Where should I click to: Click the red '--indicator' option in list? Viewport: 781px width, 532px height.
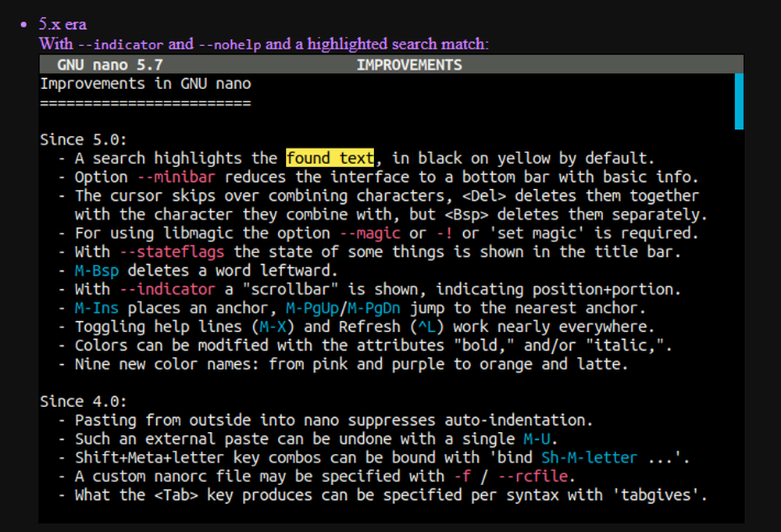click(x=168, y=289)
